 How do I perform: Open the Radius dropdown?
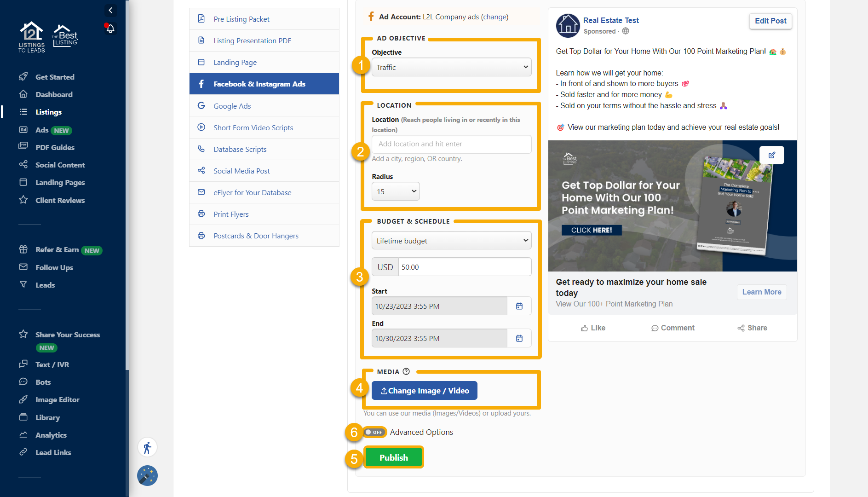pos(395,191)
